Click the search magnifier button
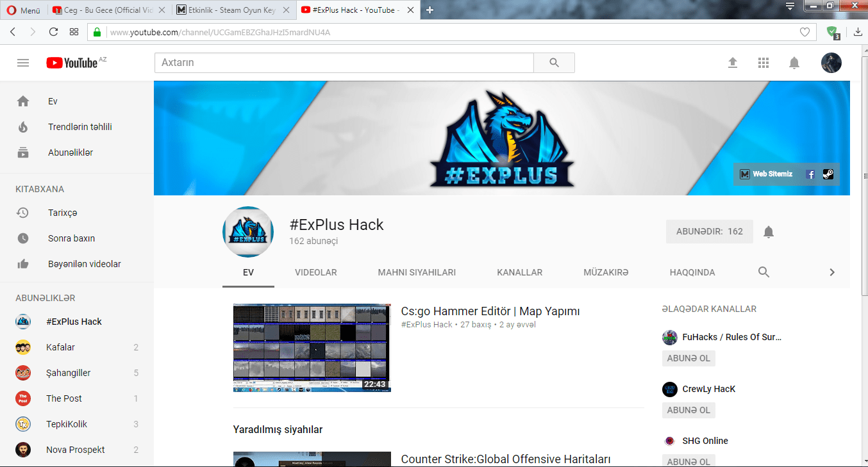The height and width of the screenshot is (467, 868). (555, 63)
